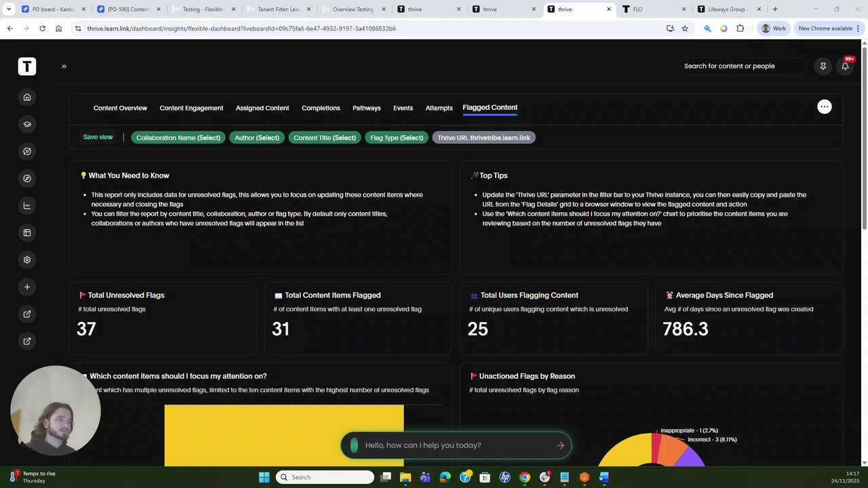Search for content or people field
The height and width of the screenshot is (488, 868).
click(741, 66)
